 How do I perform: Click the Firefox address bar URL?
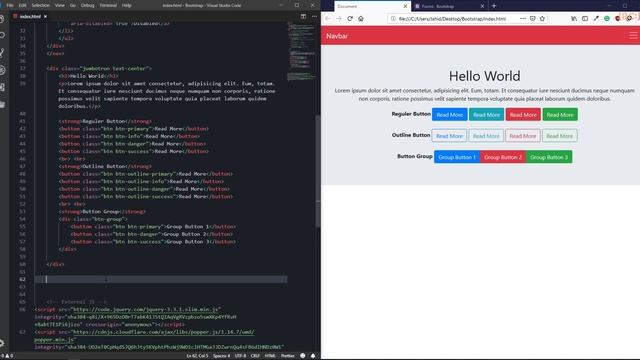point(452,19)
